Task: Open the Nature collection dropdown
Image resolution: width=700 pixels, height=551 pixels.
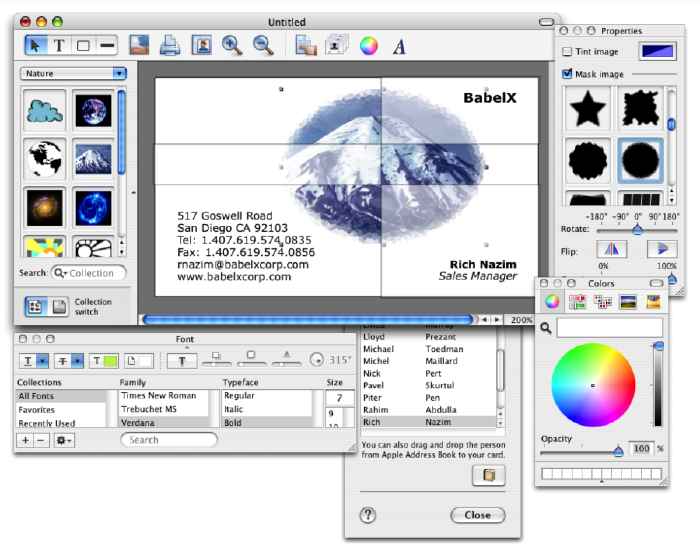Action: (x=73, y=73)
